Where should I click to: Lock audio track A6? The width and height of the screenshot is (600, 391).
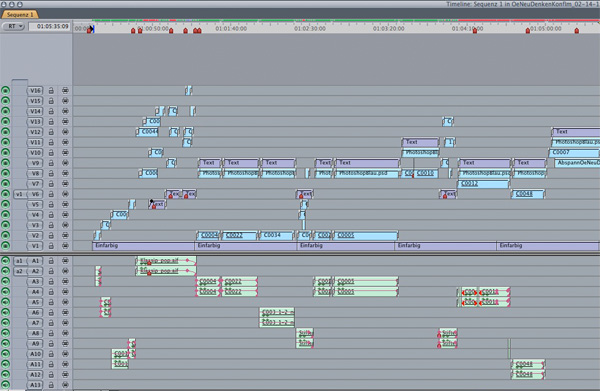coord(51,313)
